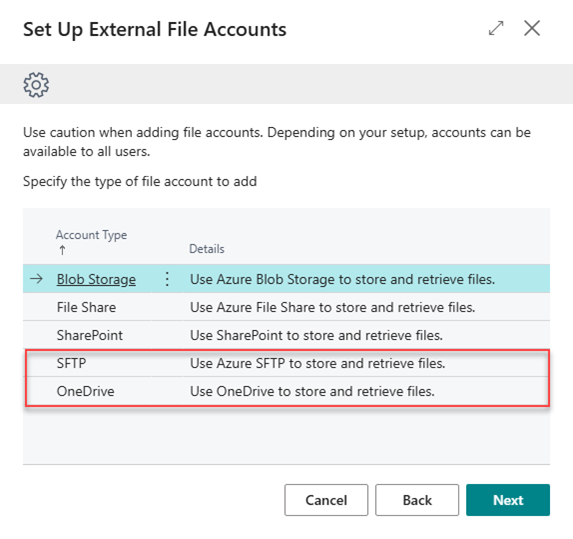Open the Blob Storage link
Image resolution: width=573 pixels, height=539 pixels.
click(96, 280)
